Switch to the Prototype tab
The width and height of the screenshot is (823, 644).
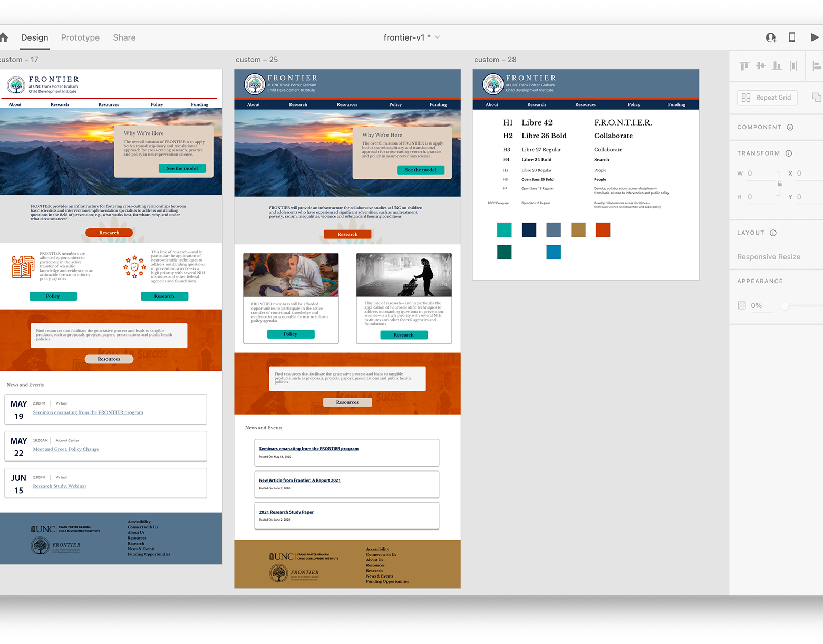coord(80,37)
